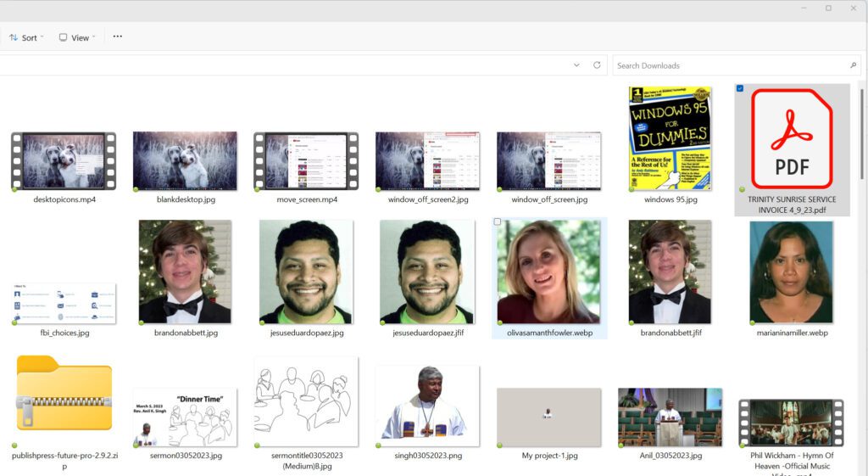Uncheck the checkbox on Trinity Sunrise invoice PDF
Image resolution: width=868 pixels, height=476 pixels.
740,88
